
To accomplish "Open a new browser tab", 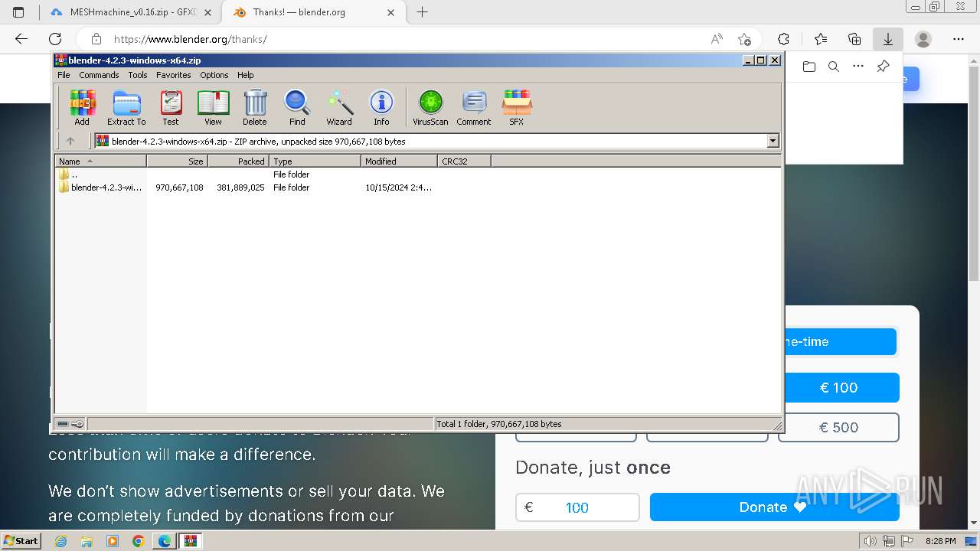I will [422, 12].
